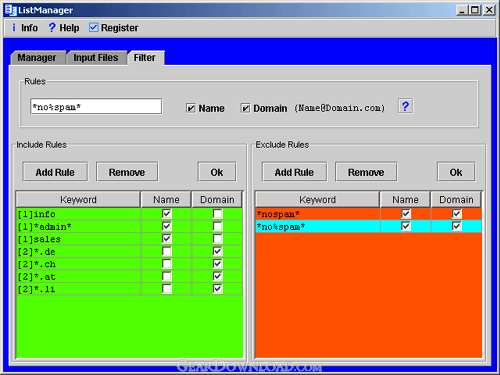Viewport: 500px width, 375px height.
Task: Uncheck Name for the *no%spam* exclude rule
Action: tap(406, 226)
